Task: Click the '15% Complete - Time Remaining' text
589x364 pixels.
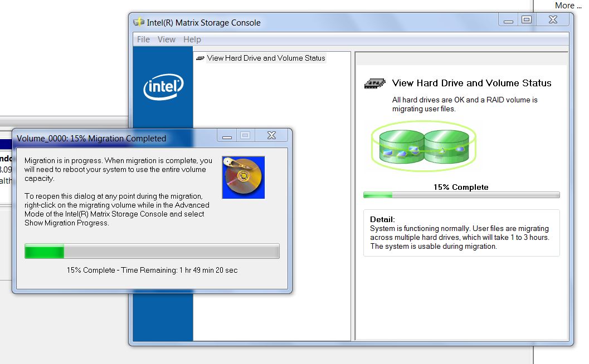Action: pos(152,270)
